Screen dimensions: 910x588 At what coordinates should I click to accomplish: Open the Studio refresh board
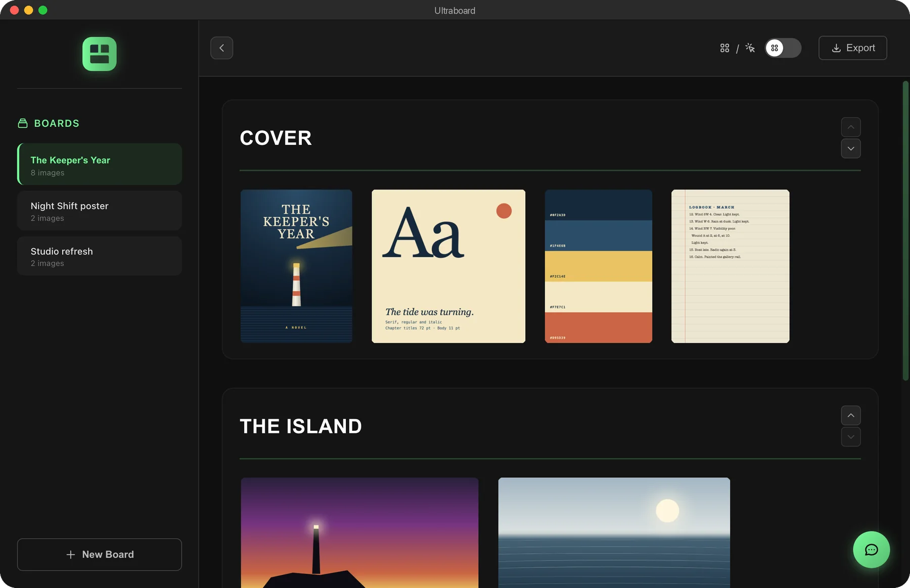coord(100,256)
